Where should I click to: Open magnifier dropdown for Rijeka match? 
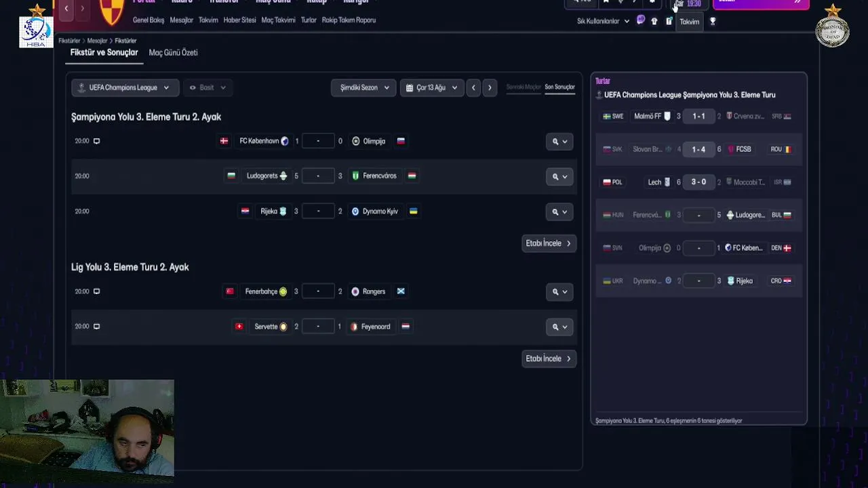point(559,211)
